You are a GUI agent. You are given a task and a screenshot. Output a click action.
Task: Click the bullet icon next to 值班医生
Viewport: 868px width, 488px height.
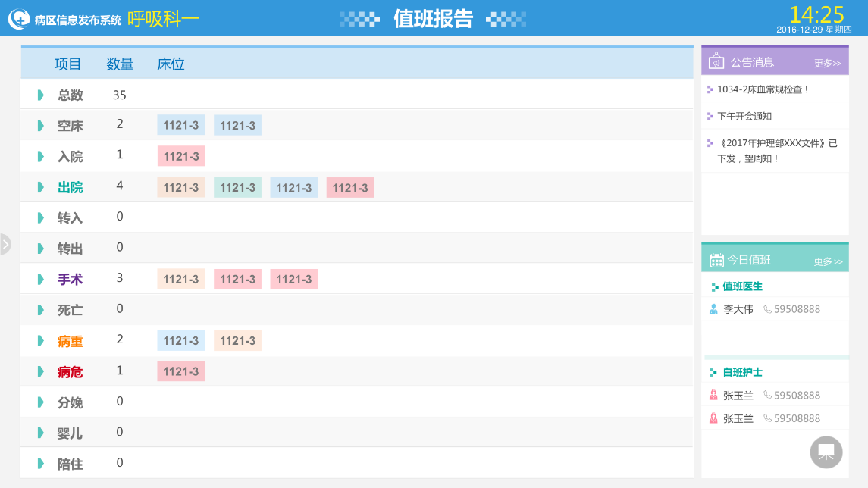coord(714,287)
